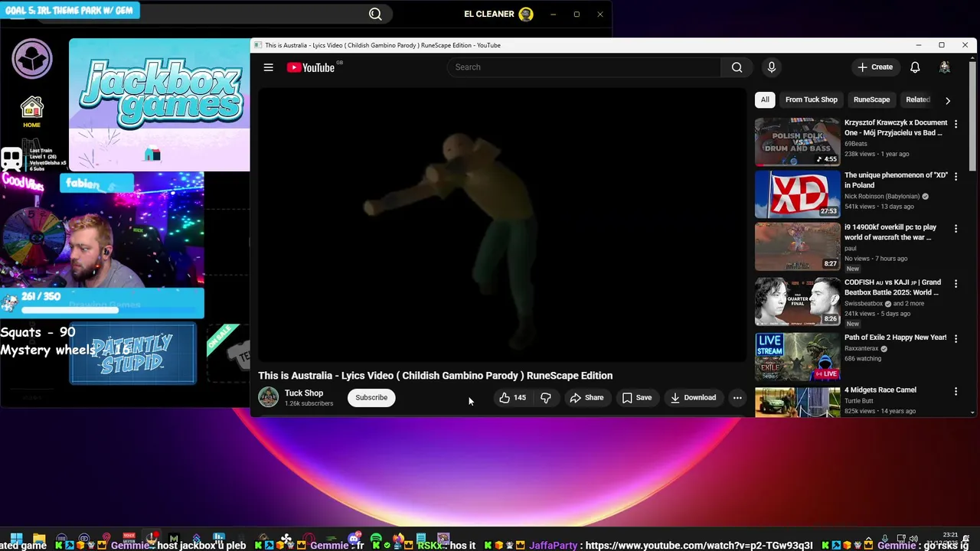Click the Jackbox Games banner image
This screenshot has width=980, height=551.
pyautogui.click(x=159, y=105)
